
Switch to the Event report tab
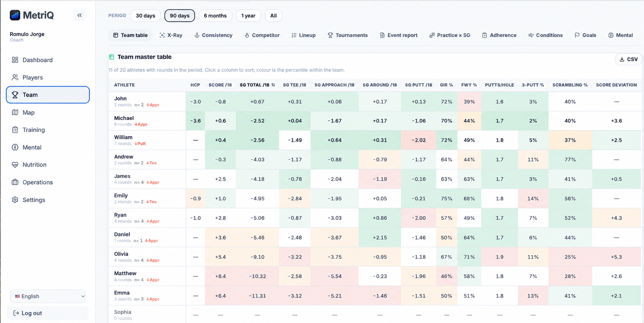tap(399, 35)
